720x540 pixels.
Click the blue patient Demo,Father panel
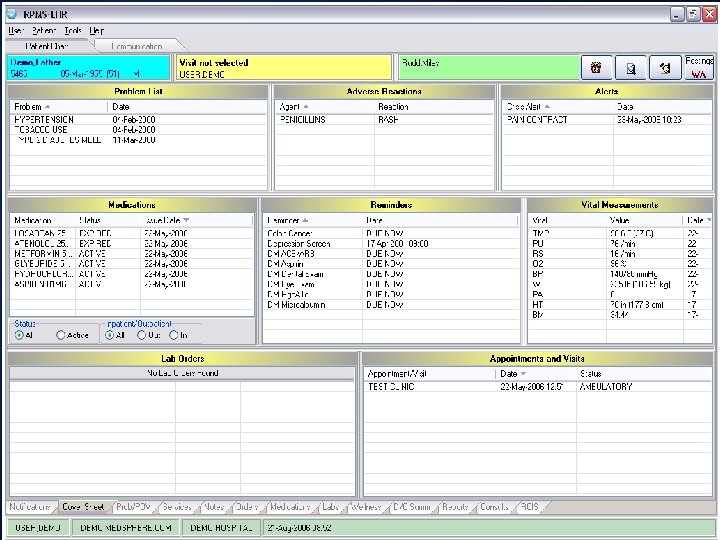(x=88, y=68)
